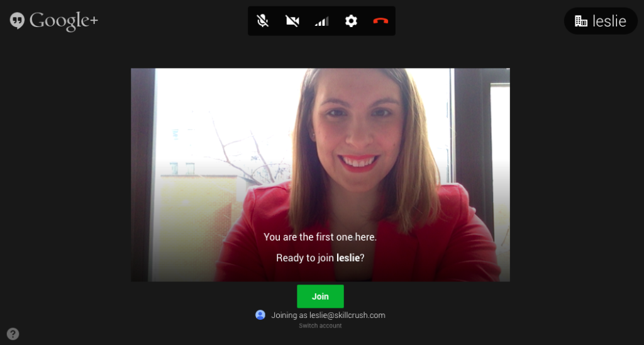Click the Joining as leslie@skillcrush.com text
Image resolution: width=644 pixels, height=345 pixels.
point(328,315)
